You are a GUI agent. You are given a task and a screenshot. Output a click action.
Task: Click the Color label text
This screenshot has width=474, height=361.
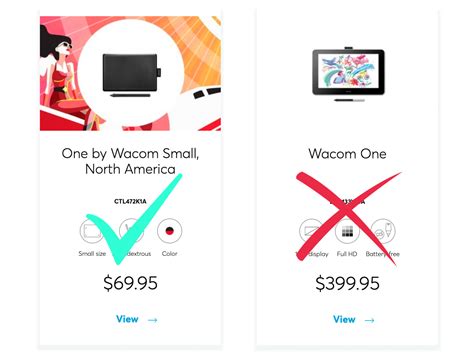(169, 254)
